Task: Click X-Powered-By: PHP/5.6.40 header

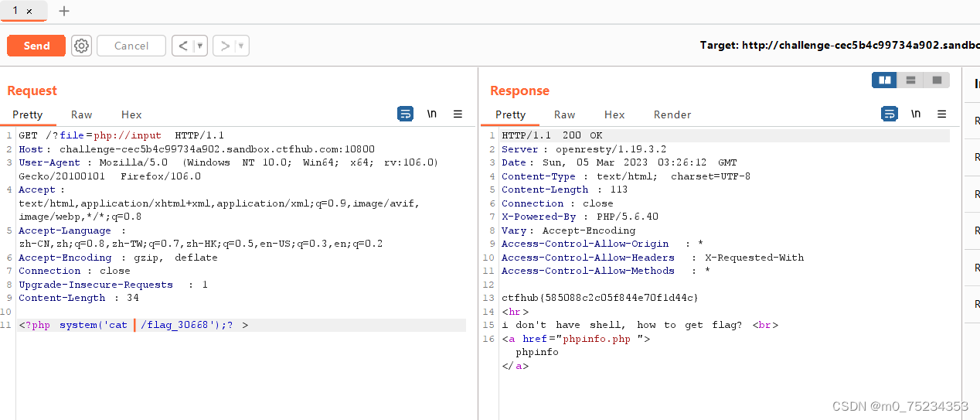Action: (x=580, y=217)
